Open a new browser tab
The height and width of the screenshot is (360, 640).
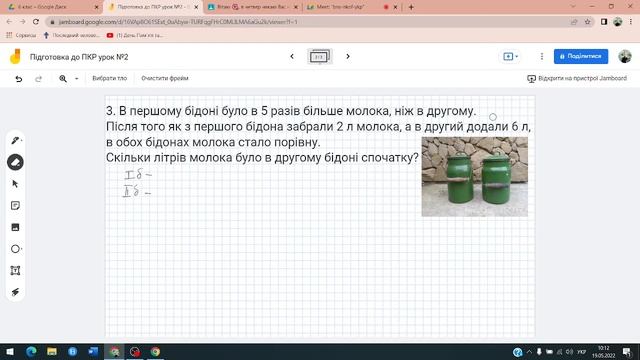[411, 7]
